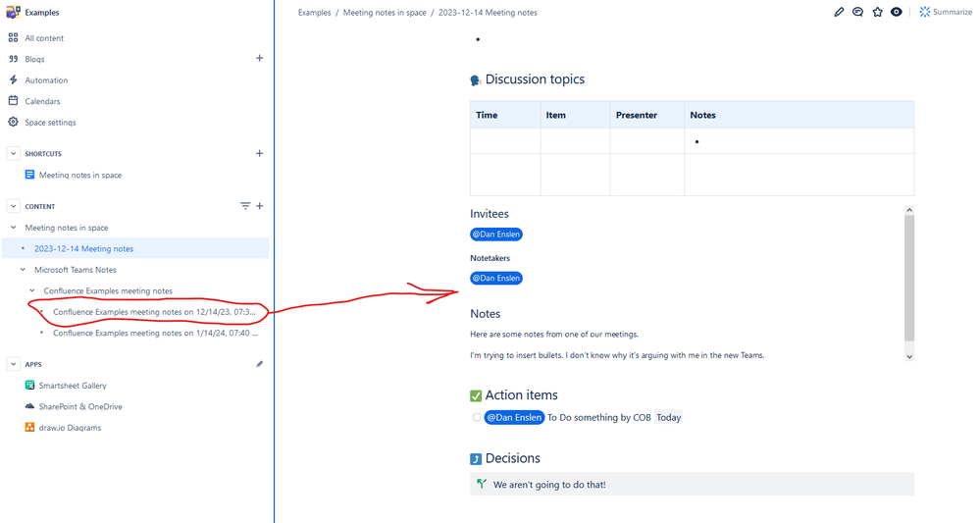Open SharePoint & OneDrive app
This screenshot has height=523, width=980.
(80, 407)
